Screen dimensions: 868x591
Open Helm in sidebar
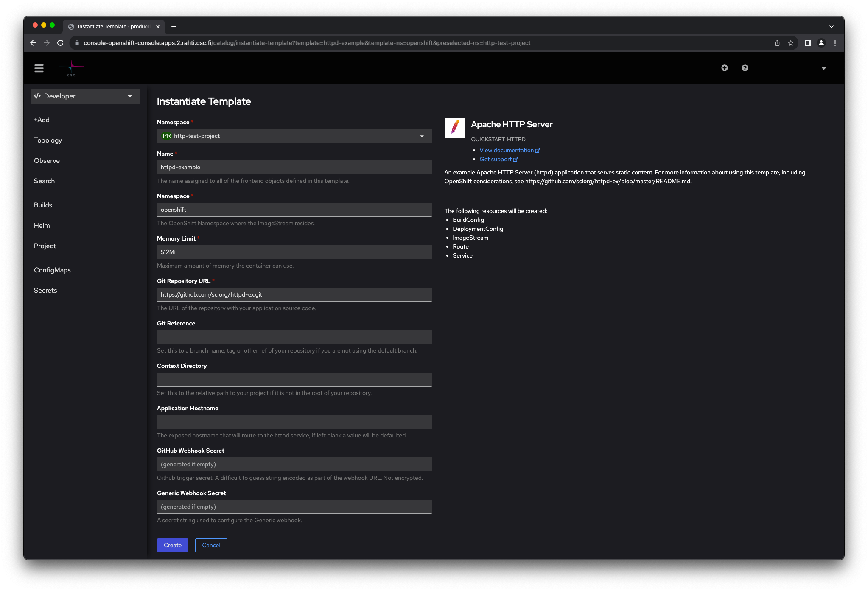click(x=42, y=226)
